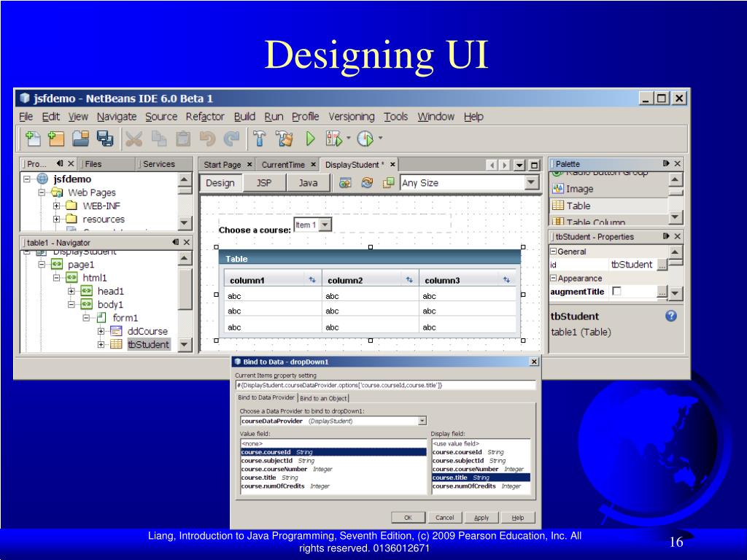
Task: Click OK in Bind to Data dialog
Action: [x=409, y=518]
